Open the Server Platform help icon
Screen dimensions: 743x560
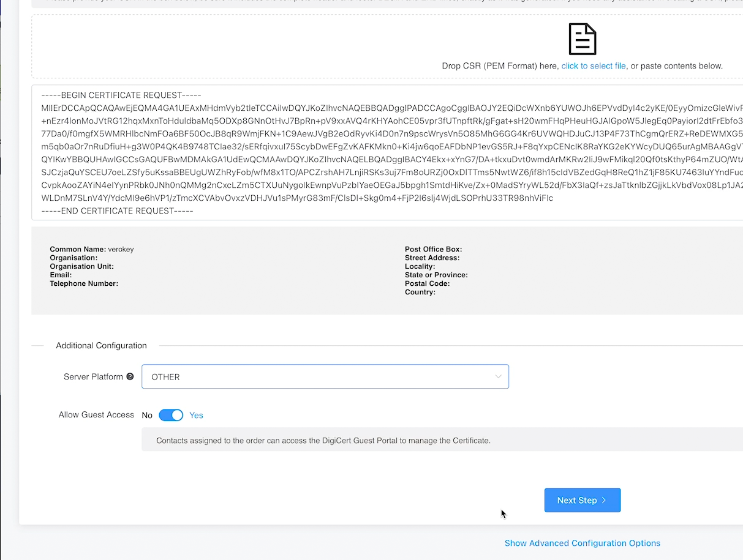129,376
